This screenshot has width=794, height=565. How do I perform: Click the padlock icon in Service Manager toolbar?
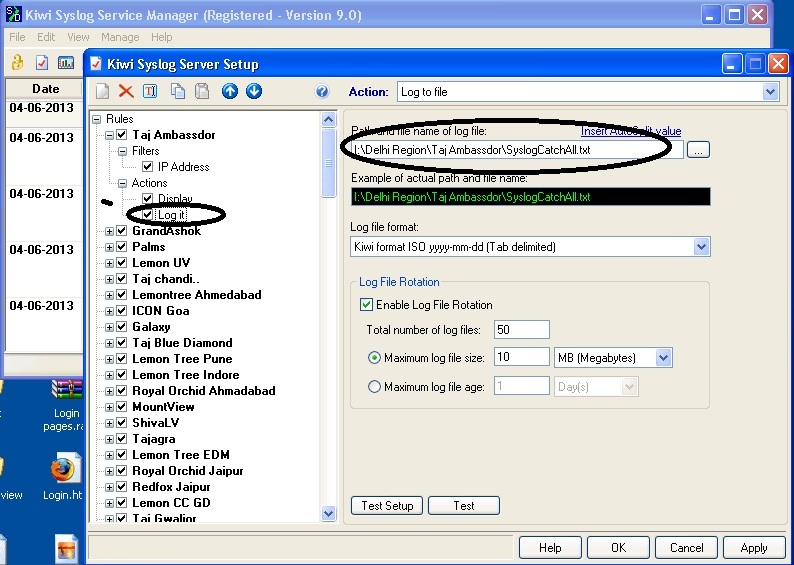click(17, 62)
